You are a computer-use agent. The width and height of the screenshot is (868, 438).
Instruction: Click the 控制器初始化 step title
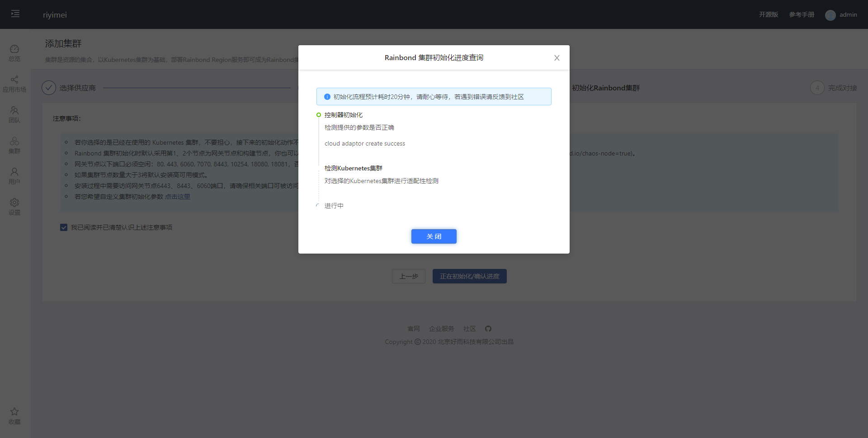click(x=344, y=115)
